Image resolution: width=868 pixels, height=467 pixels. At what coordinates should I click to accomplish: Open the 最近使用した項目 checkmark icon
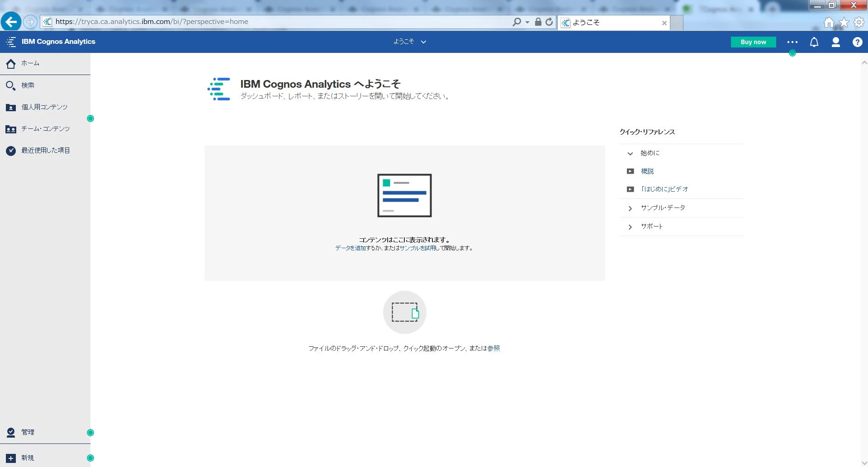point(11,151)
